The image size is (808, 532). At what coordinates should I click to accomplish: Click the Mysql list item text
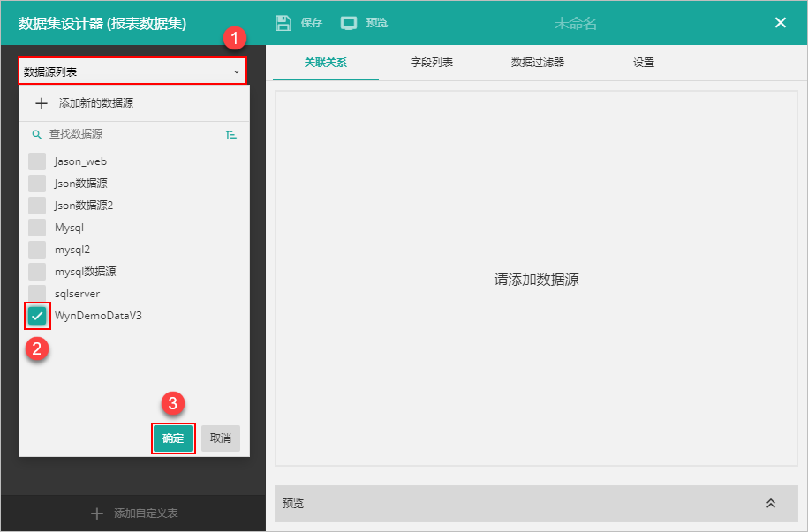(x=69, y=228)
